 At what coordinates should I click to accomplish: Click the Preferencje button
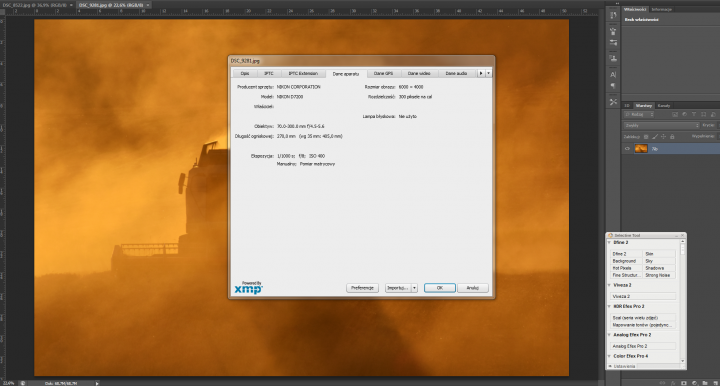[x=362, y=288]
